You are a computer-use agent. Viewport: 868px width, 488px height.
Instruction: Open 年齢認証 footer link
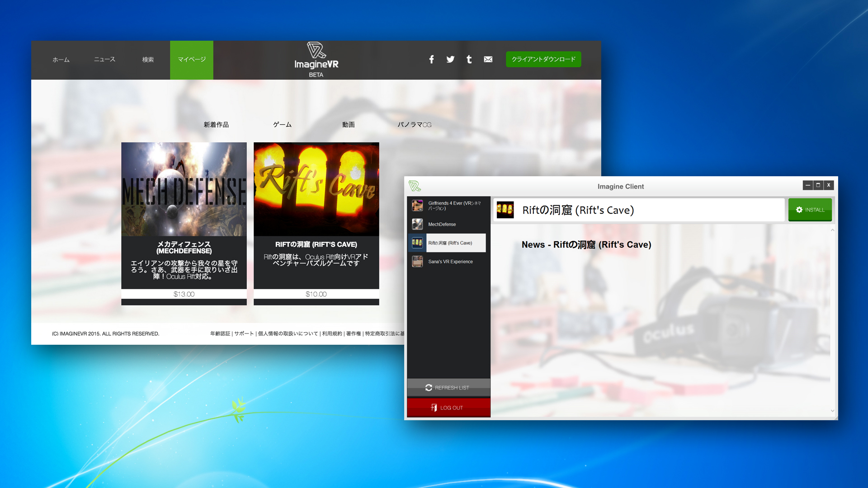pyautogui.click(x=220, y=334)
